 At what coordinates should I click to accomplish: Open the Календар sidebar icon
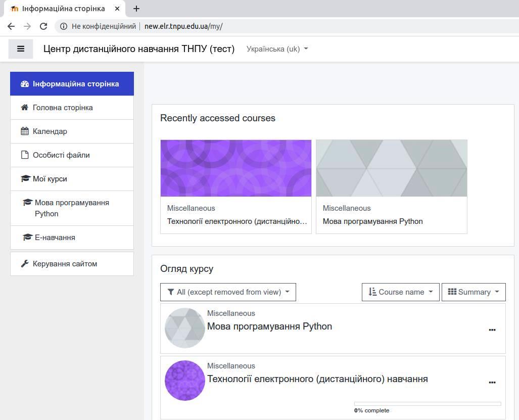coord(25,131)
